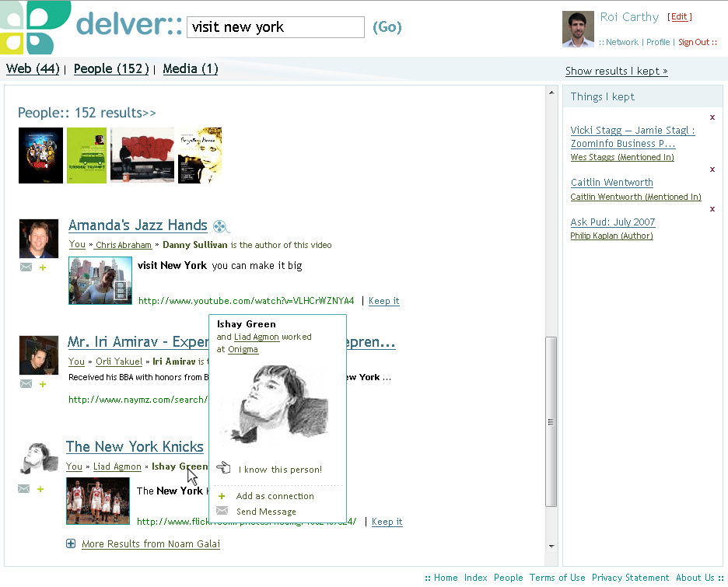Viewport: 728px width, 587px height.
Task: Open the Network menu link
Action: tap(621, 42)
